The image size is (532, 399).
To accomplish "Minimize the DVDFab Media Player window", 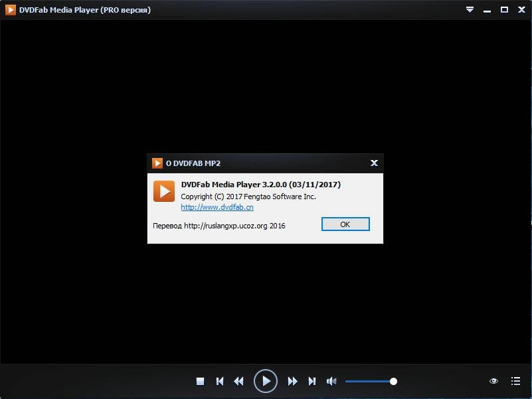I will 488,10.
